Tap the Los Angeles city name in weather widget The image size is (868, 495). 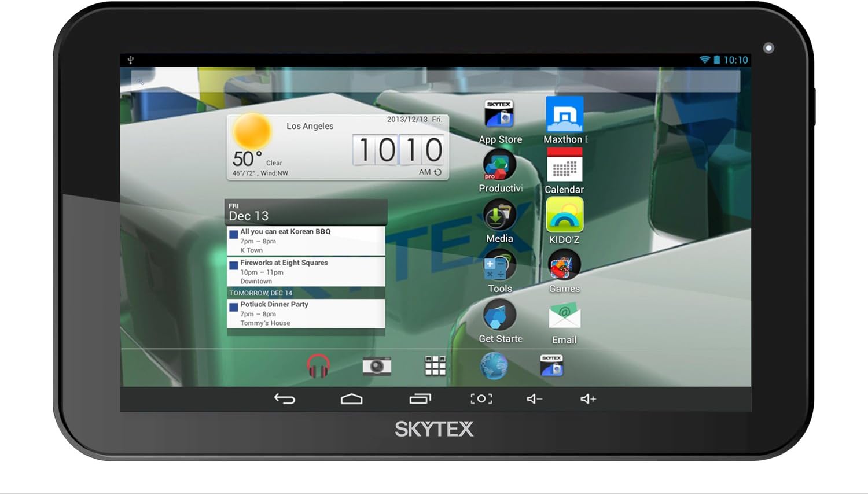click(x=310, y=126)
